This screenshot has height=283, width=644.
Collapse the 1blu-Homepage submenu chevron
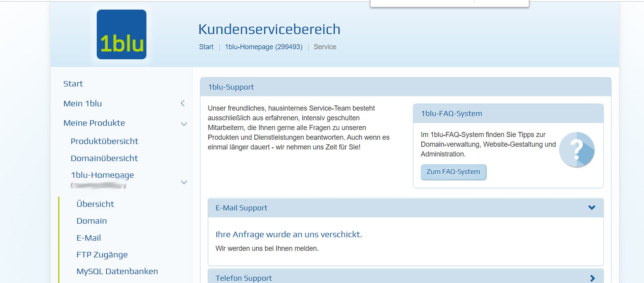[x=184, y=182]
